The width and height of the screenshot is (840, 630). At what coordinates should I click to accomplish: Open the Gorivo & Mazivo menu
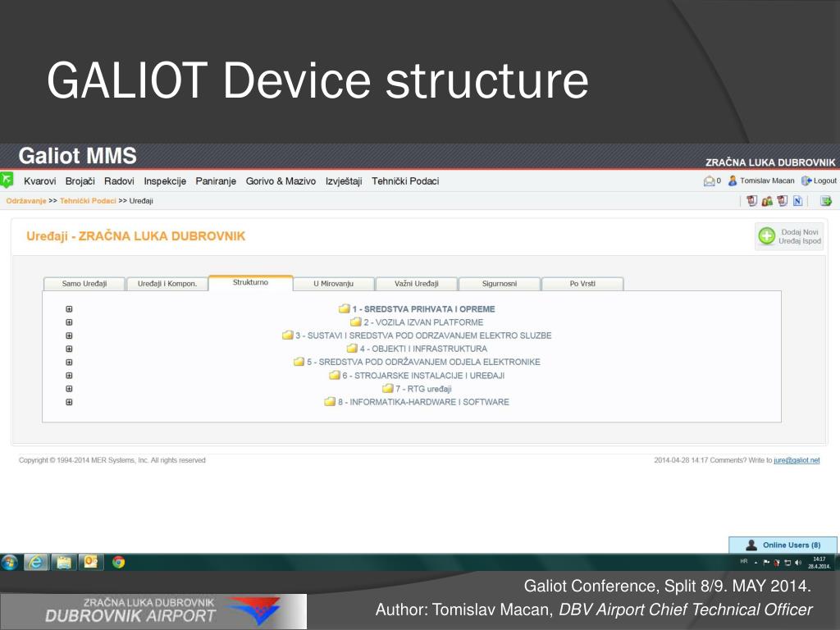pyautogui.click(x=281, y=181)
